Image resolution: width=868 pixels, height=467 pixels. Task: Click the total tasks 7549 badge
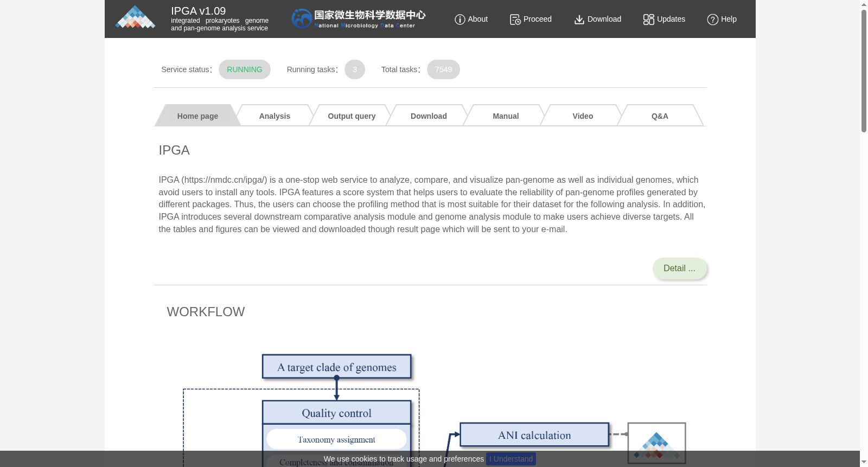coord(443,69)
